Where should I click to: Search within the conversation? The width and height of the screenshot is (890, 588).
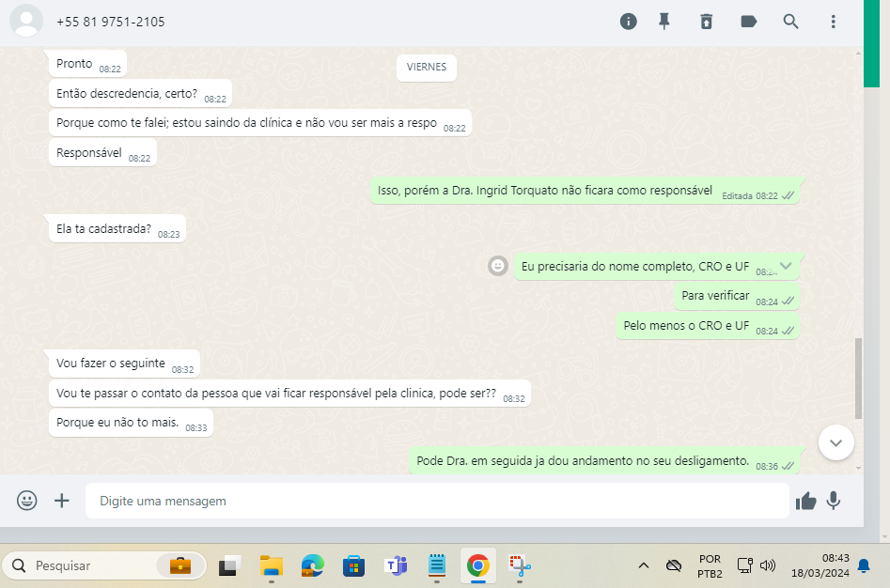tap(790, 22)
